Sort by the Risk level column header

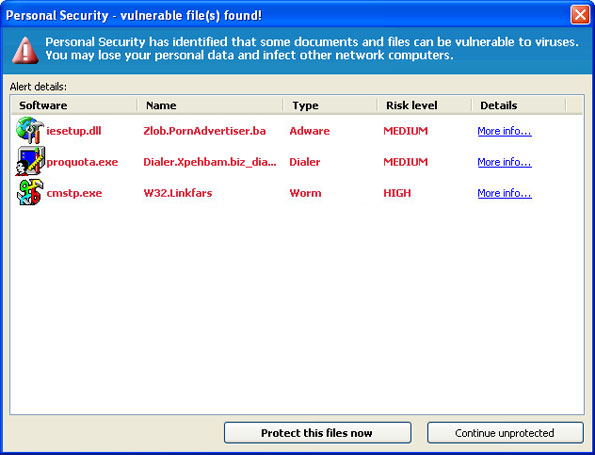point(424,105)
